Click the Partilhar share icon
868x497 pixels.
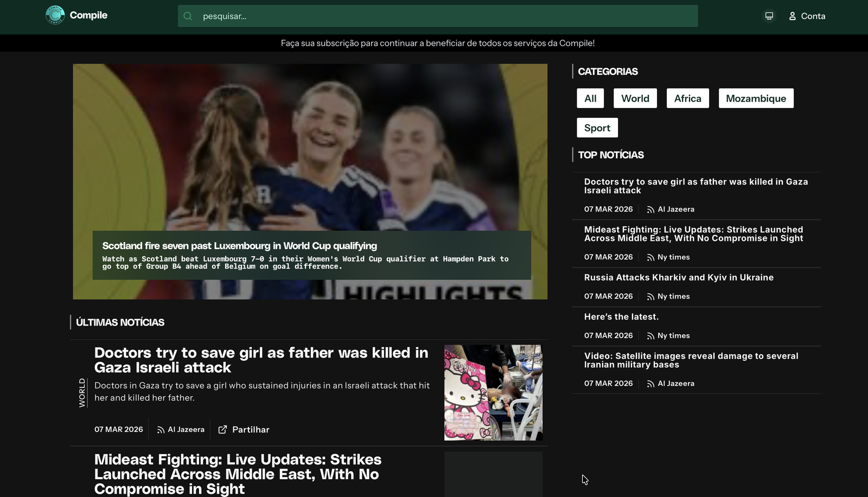(222, 430)
